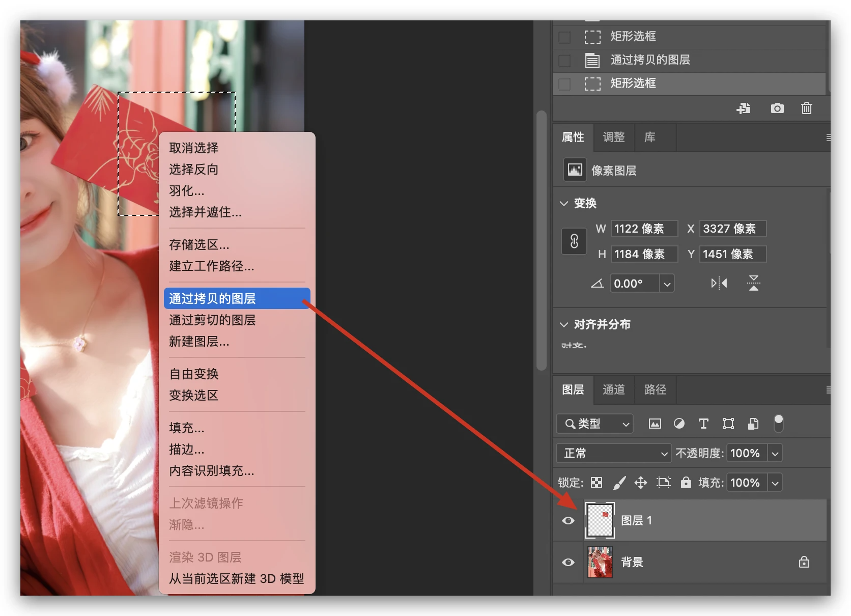Image resolution: width=851 pixels, height=616 pixels.
Task: Toggle the width-height link constraint icon
Action: coord(574,241)
